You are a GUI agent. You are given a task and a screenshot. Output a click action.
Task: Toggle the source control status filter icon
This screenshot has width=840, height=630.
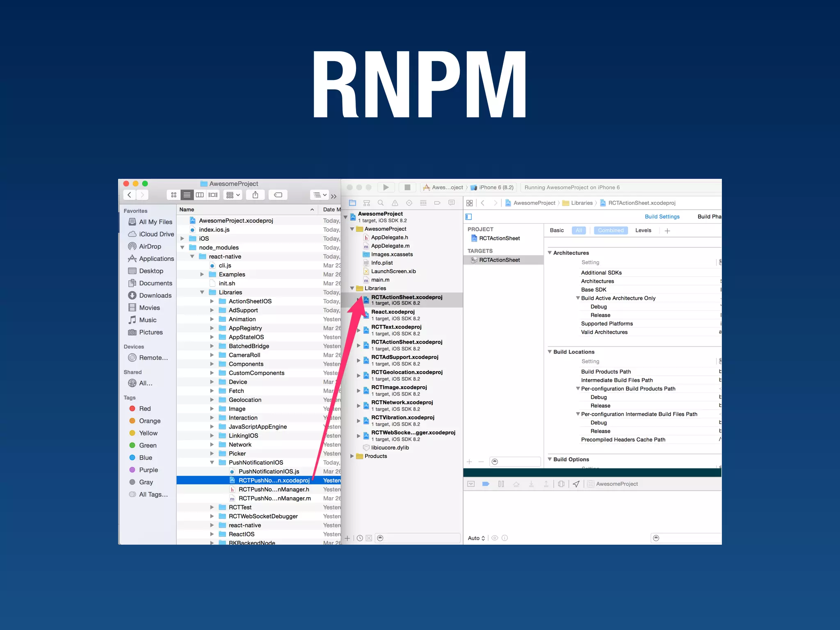click(369, 538)
